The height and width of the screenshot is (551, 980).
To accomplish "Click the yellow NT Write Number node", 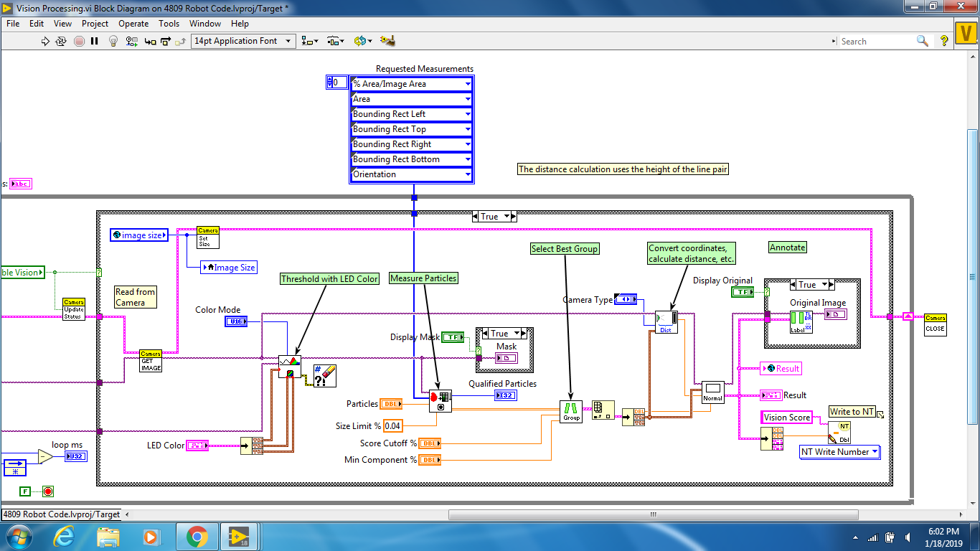I will tap(838, 431).
